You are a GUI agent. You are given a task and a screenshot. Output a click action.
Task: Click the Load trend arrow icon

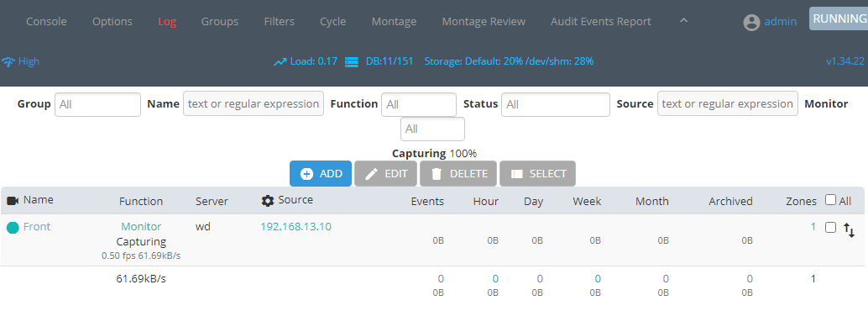280,62
